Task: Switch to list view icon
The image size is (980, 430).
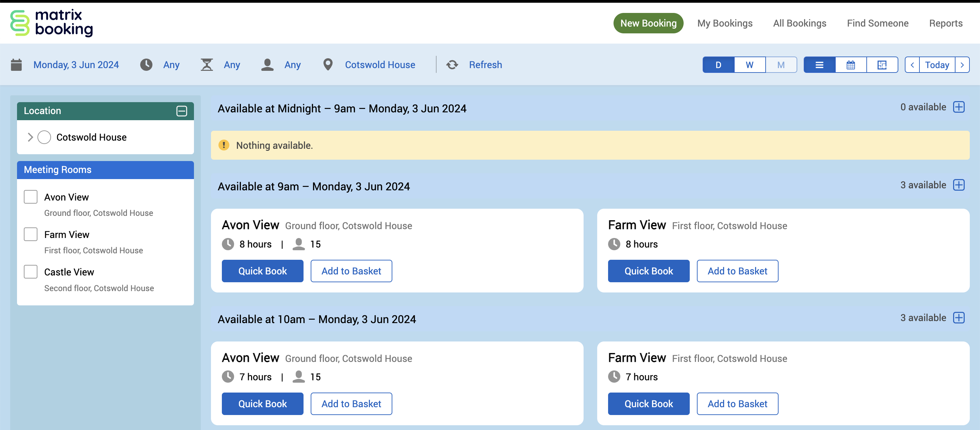Action: pos(819,65)
